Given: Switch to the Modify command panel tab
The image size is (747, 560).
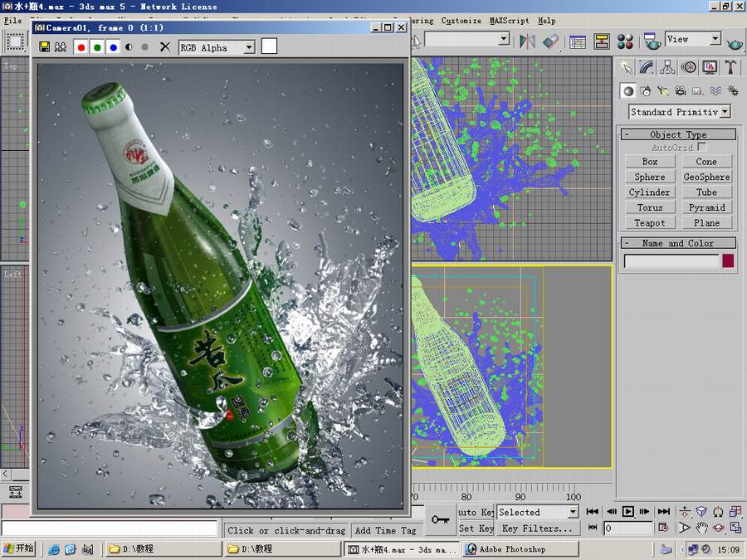Looking at the screenshot, I should click(647, 67).
